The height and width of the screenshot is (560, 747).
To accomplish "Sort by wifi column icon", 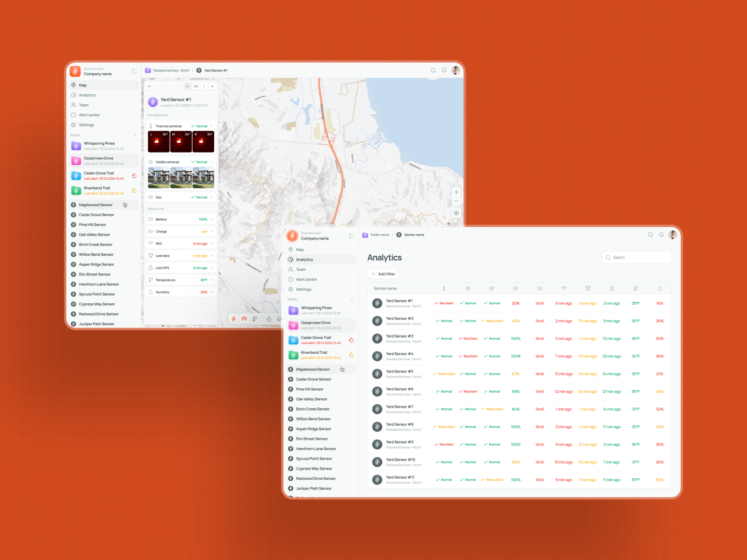I will (564, 288).
